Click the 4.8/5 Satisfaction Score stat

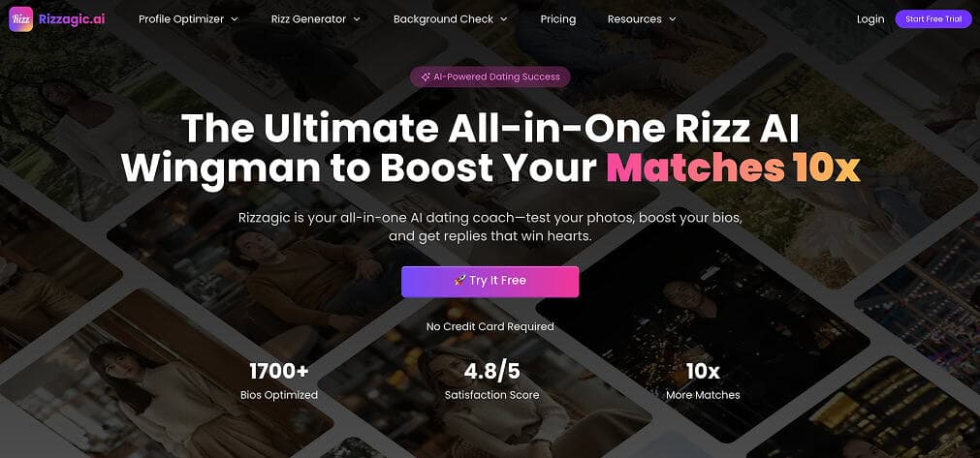point(491,382)
